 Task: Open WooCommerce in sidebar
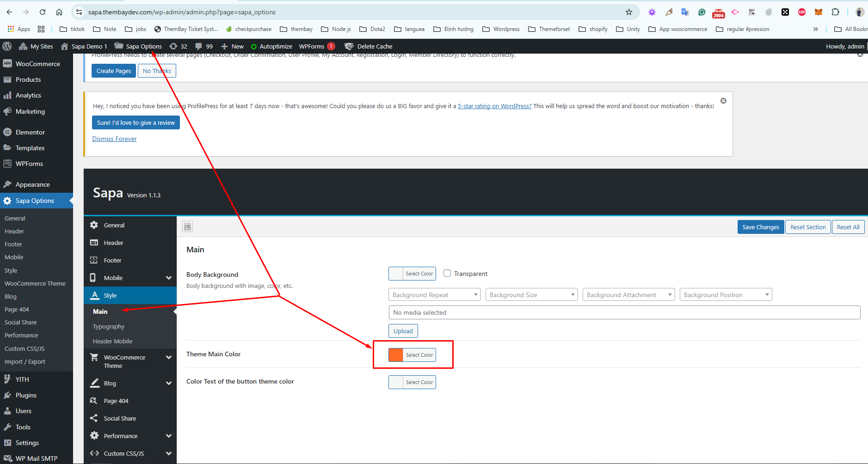tap(37, 64)
